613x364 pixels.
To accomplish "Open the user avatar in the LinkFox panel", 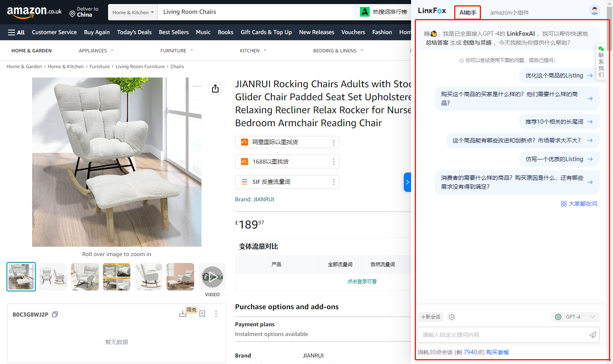I will click(594, 11).
